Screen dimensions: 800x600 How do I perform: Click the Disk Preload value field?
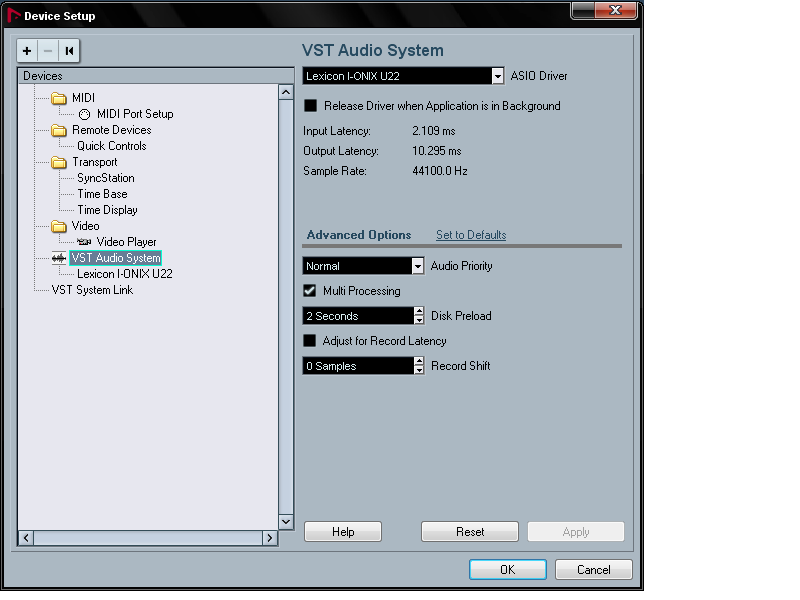[358, 316]
